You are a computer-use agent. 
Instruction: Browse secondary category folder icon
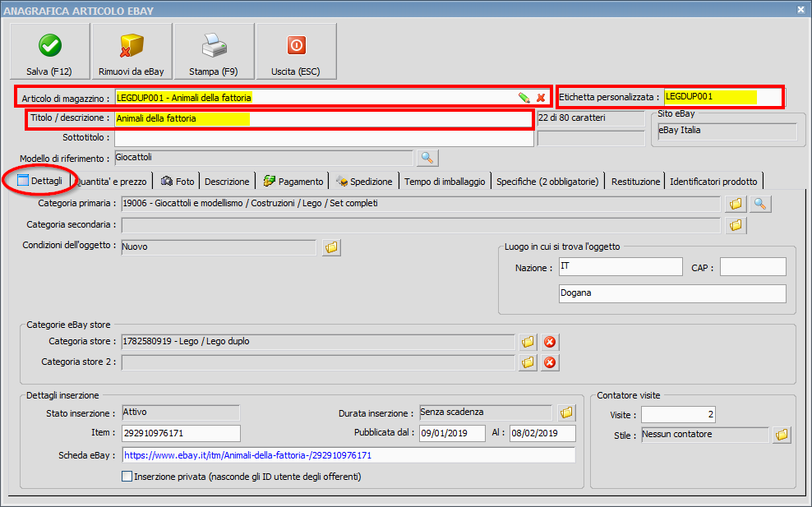736,225
